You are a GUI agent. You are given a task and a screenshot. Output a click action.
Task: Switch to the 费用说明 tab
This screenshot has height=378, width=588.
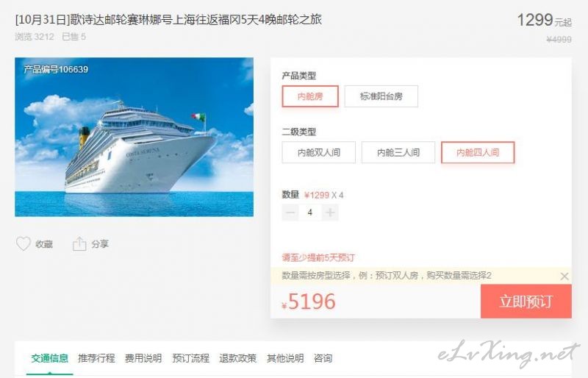pos(143,358)
